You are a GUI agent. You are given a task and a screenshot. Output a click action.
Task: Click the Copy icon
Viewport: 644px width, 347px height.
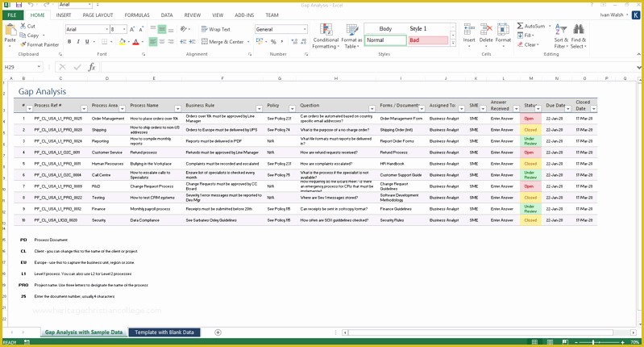(23, 36)
